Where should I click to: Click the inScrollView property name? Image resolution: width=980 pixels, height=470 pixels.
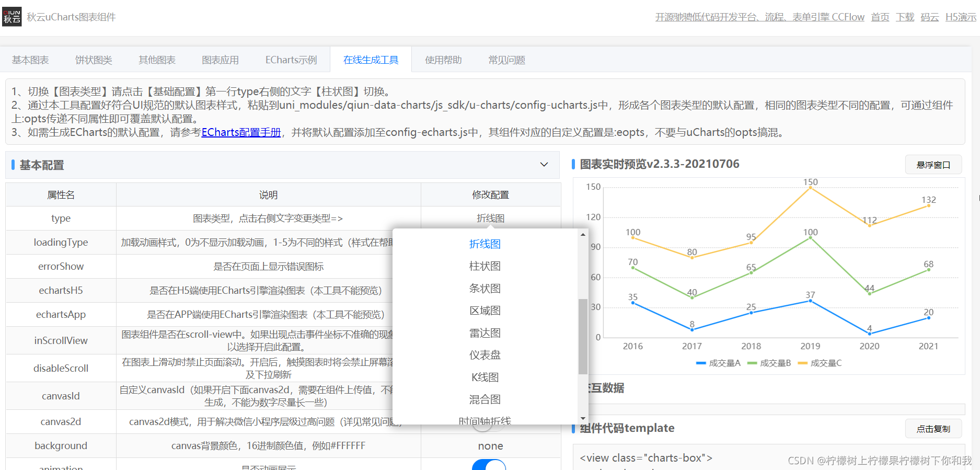(61, 341)
